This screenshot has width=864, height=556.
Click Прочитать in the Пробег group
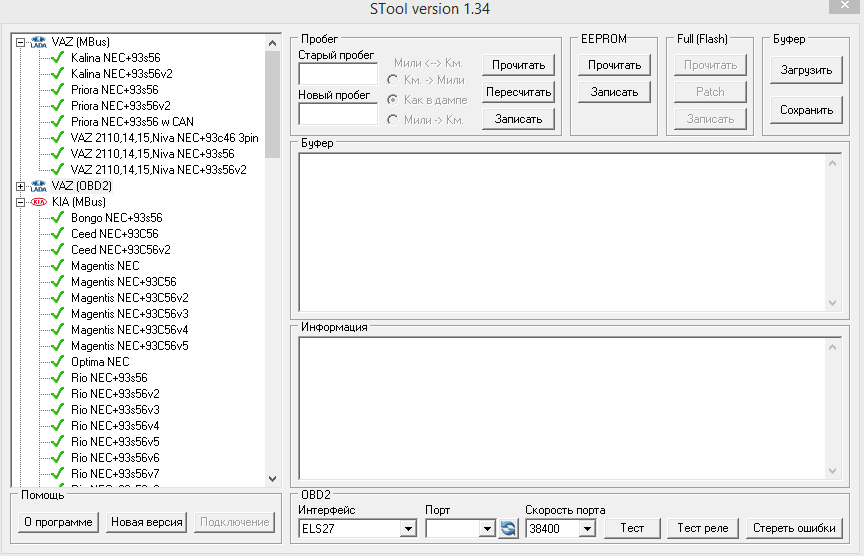[519, 65]
